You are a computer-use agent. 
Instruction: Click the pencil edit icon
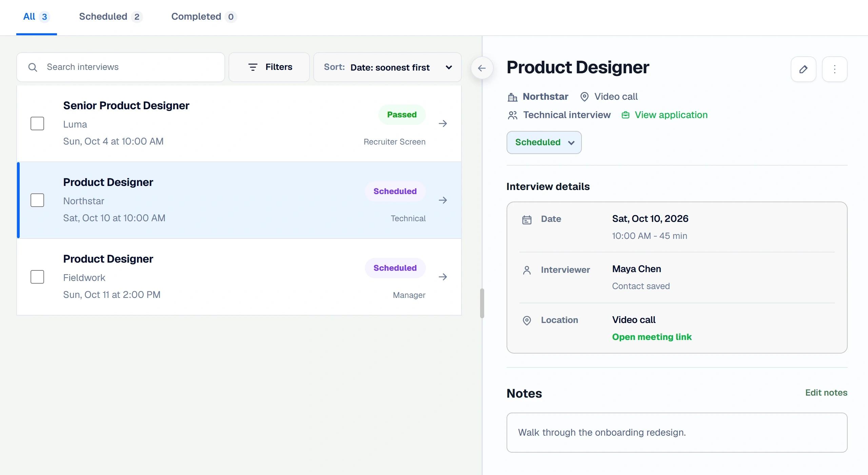[803, 69]
